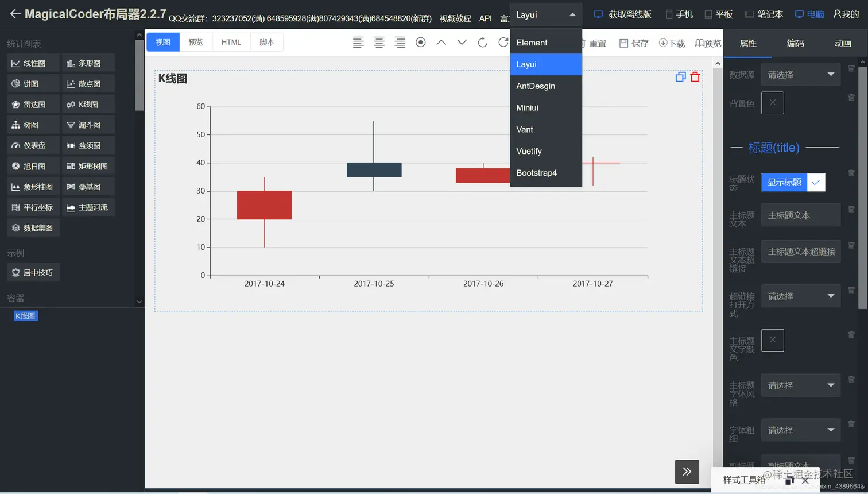Add a 条形图 bar chart component
Viewport: 868px width, 494px height.
88,63
